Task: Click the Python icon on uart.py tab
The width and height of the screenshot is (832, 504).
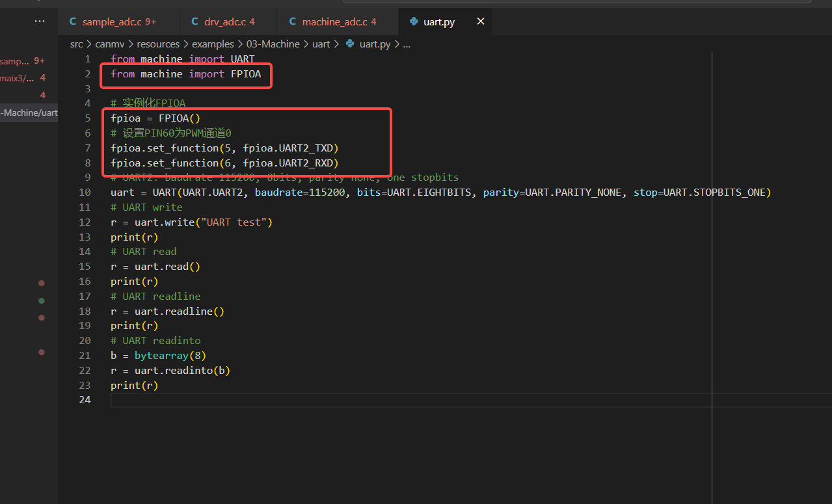Action: [x=414, y=21]
